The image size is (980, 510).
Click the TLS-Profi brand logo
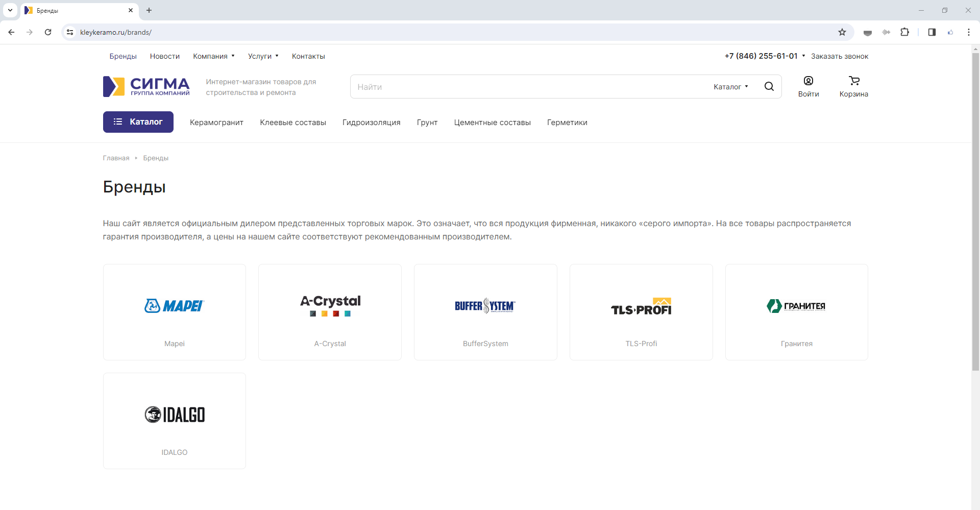tap(641, 306)
